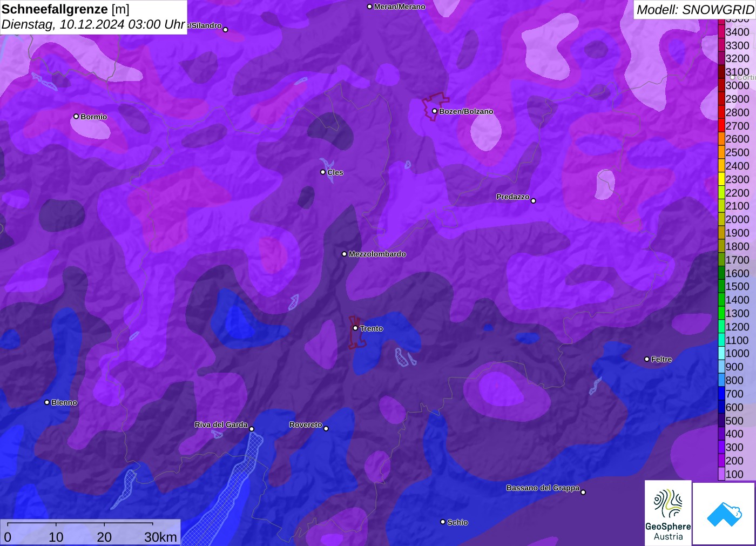Pick the yellow legend swatch beside 2300
Viewport: 756px width, 546px height.
721,179
